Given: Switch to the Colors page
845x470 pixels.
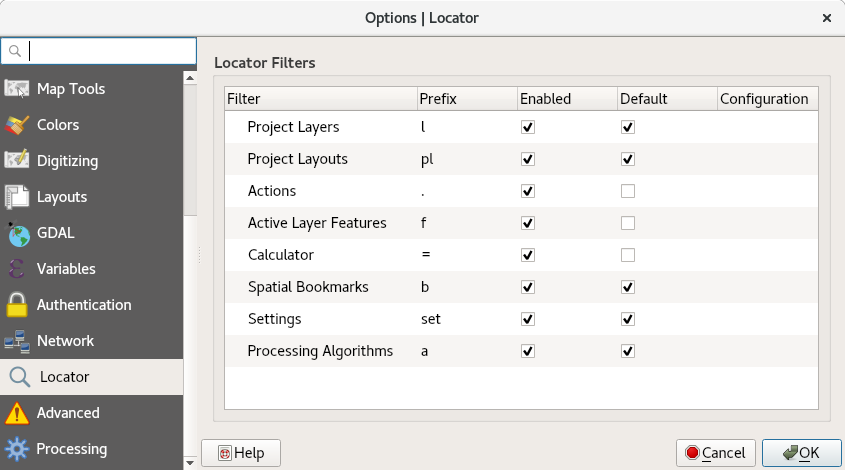Looking at the screenshot, I should tap(92, 125).
